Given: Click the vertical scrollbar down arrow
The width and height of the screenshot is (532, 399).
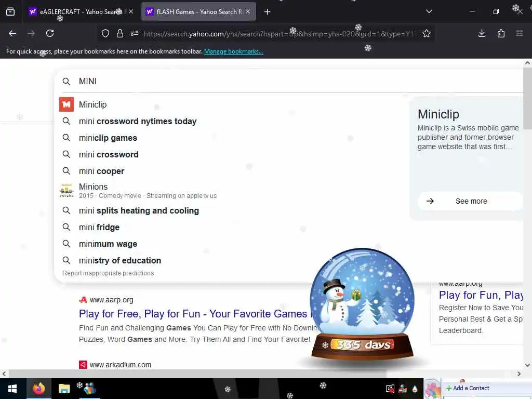Looking at the screenshot, I should click(527, 365).
